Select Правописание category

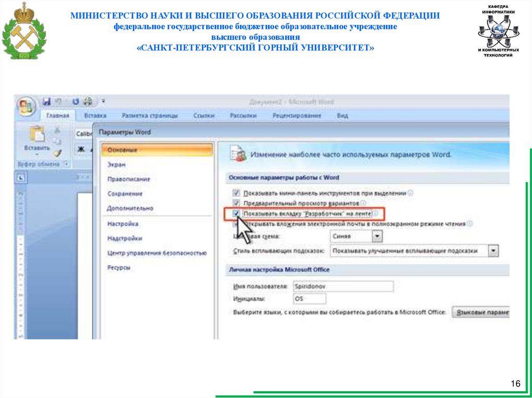point(129,179)
